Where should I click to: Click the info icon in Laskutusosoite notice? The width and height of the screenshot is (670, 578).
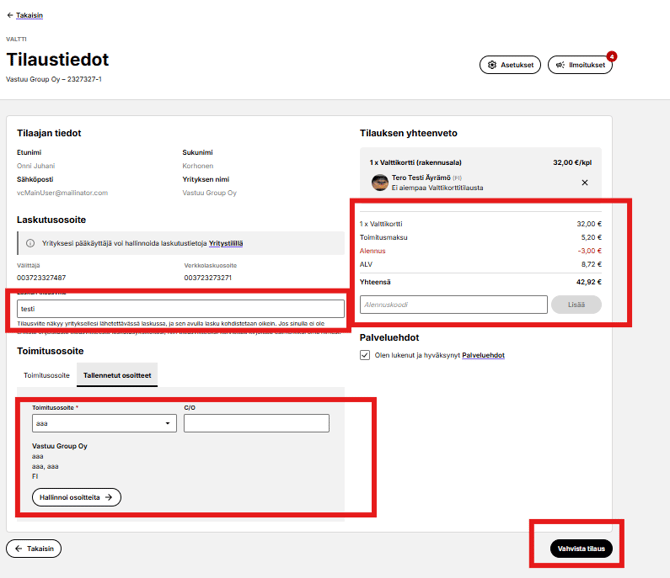click(x=30, y=243)
